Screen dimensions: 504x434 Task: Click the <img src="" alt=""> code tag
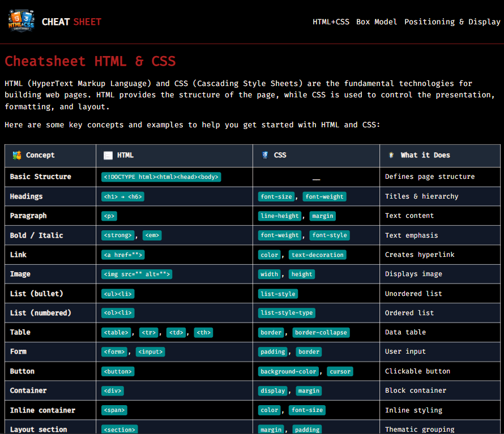tap(136, 274)
